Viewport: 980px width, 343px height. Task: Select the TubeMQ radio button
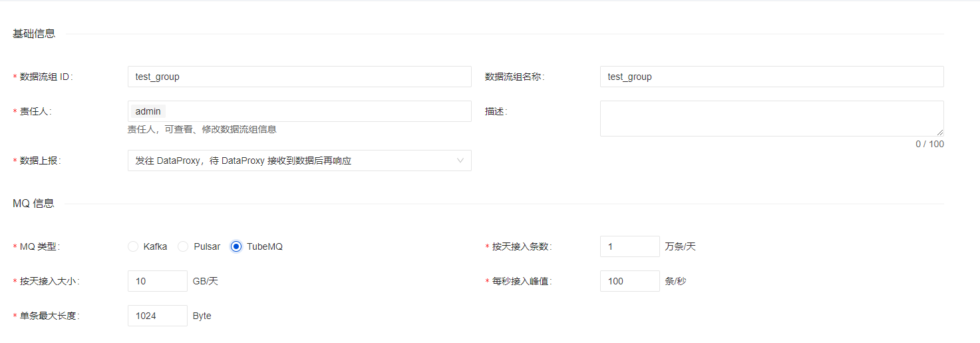236,246
